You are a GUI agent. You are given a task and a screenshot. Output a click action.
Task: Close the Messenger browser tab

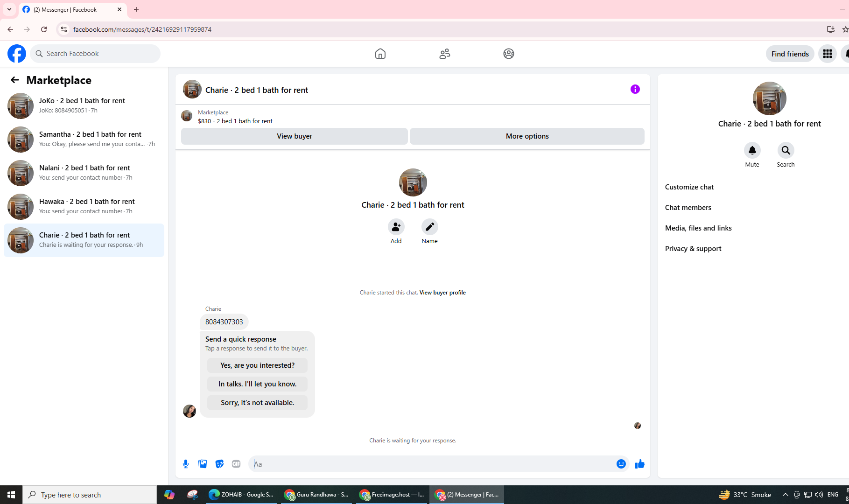click(119, 9)
